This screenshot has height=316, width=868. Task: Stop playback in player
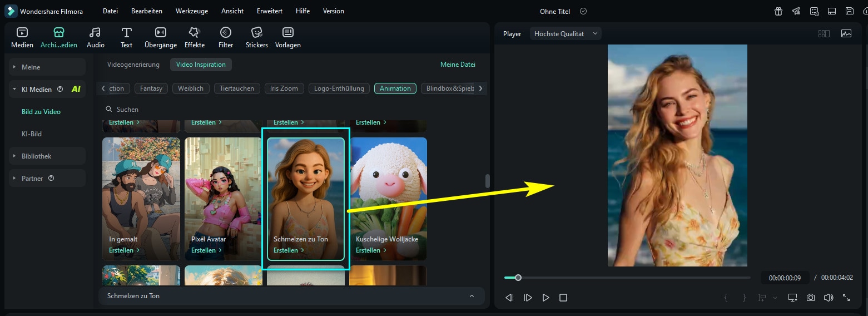563,298
